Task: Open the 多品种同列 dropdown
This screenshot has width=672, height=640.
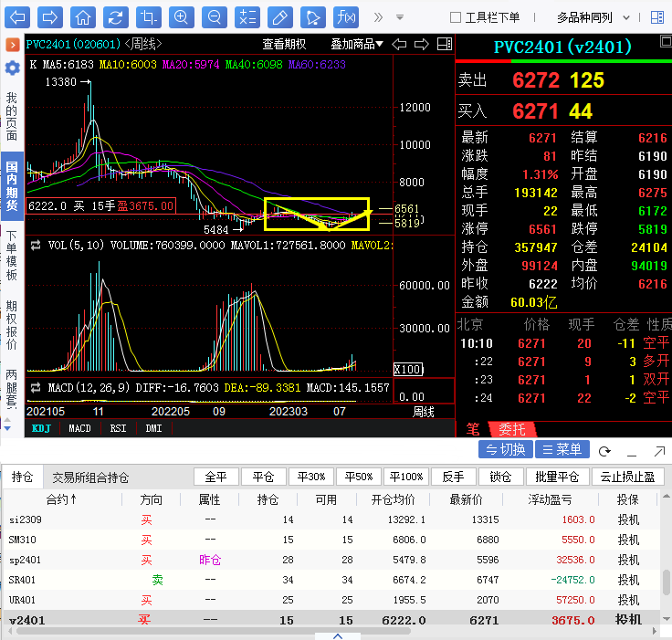Action: [x=591, y=17]
